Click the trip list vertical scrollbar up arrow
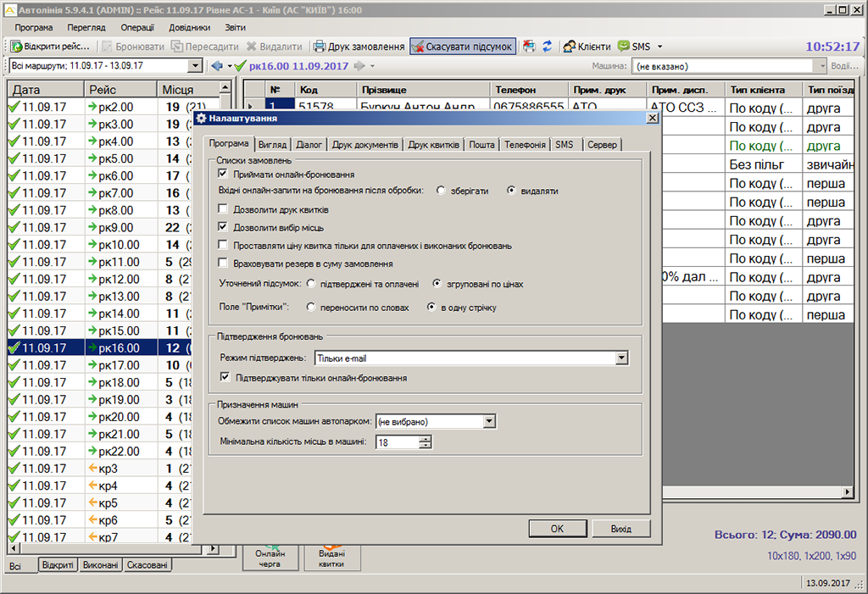The width and height of the screenshot is (868, 594). click(225, 87)
